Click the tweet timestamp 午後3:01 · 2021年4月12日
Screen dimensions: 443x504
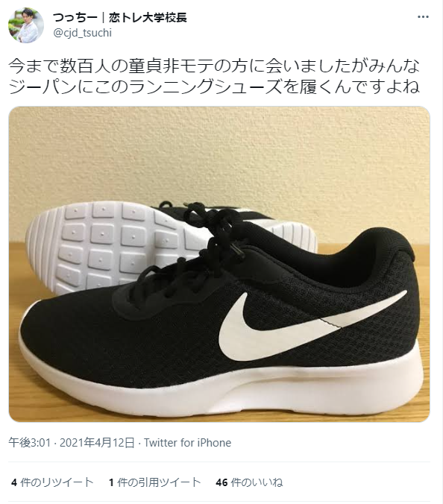coord(72,443)
